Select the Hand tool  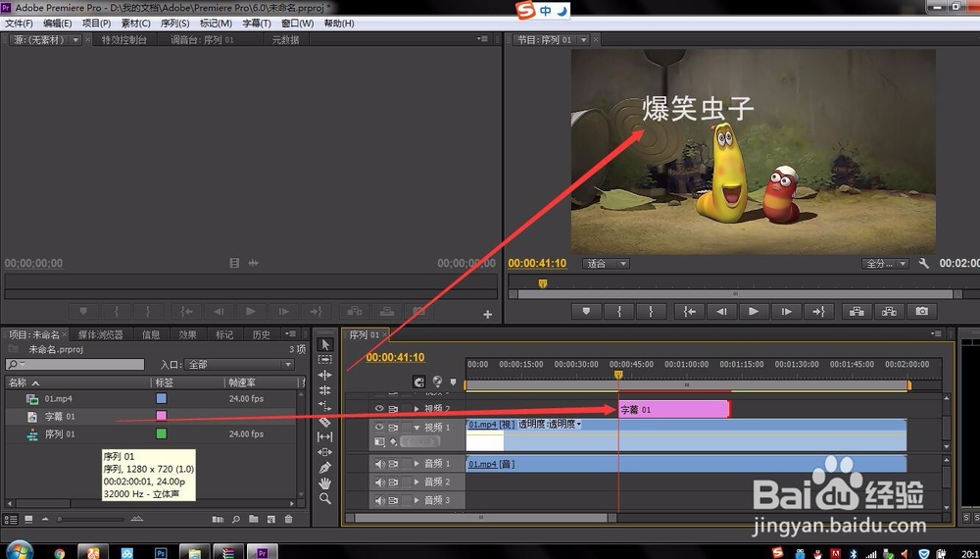[325, 483]
